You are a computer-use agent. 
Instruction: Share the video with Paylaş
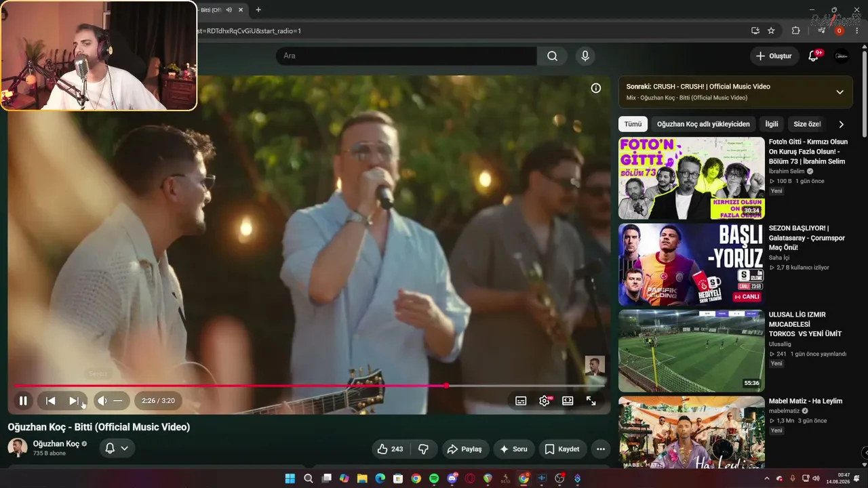click(465, 449)
